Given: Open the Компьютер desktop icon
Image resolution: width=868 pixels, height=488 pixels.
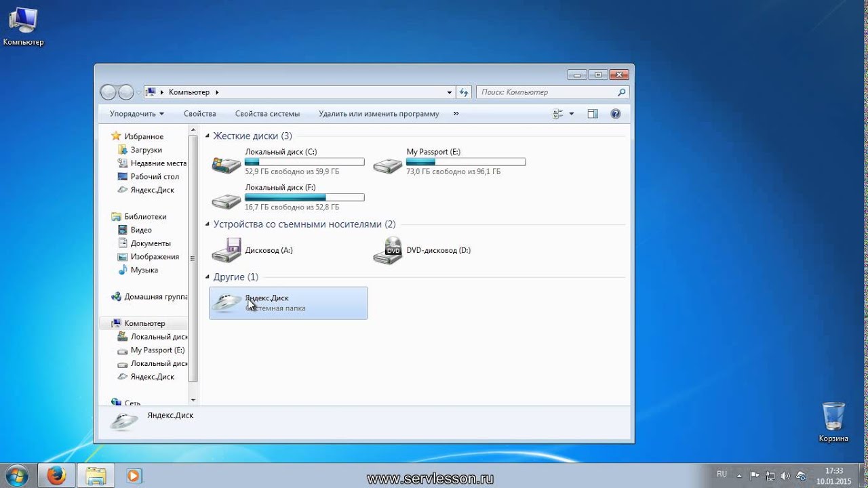Looking at the screenshot, I should coord(23,26).
